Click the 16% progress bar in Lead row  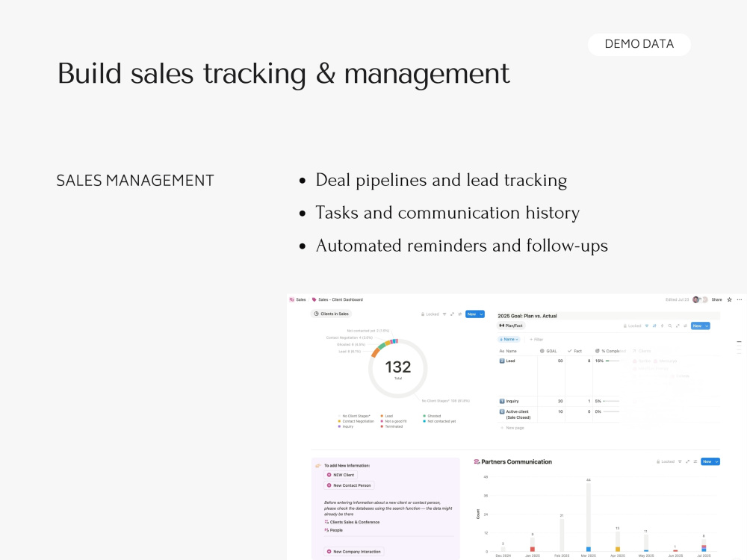pos(613,361)
